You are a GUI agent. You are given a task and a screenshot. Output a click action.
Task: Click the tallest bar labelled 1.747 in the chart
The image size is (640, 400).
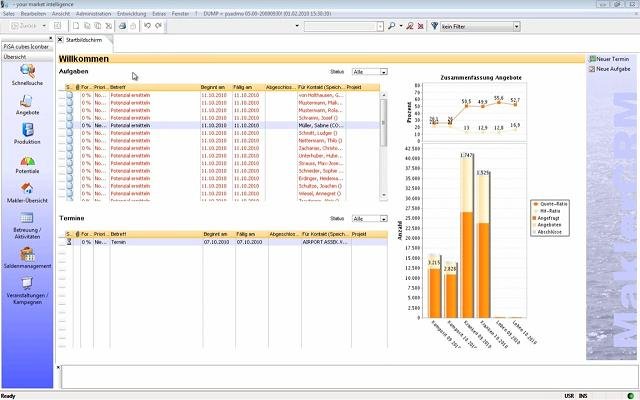[467, 238]
